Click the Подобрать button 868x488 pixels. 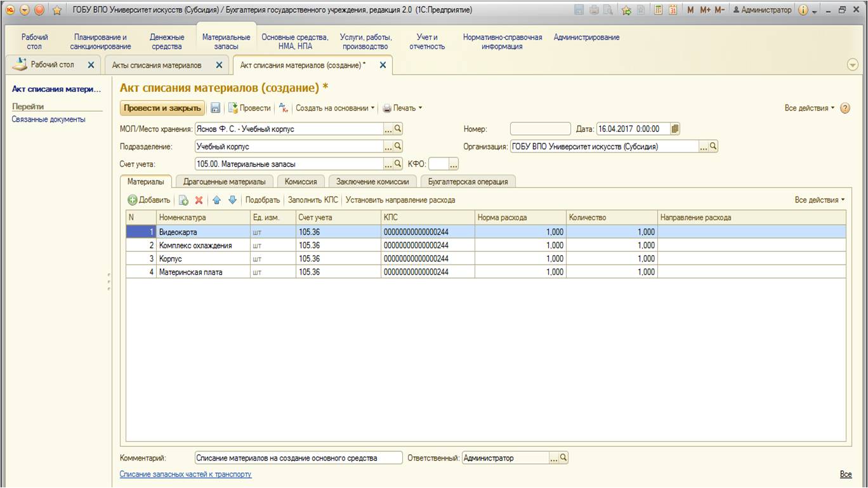[x=262, y=200]
